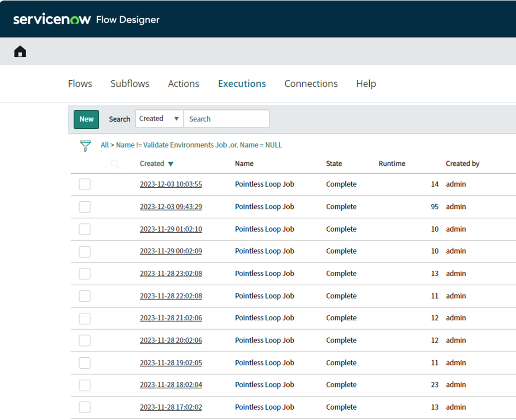Click the home icon
The height and width of the screenshot is (420, 516).
20,51
